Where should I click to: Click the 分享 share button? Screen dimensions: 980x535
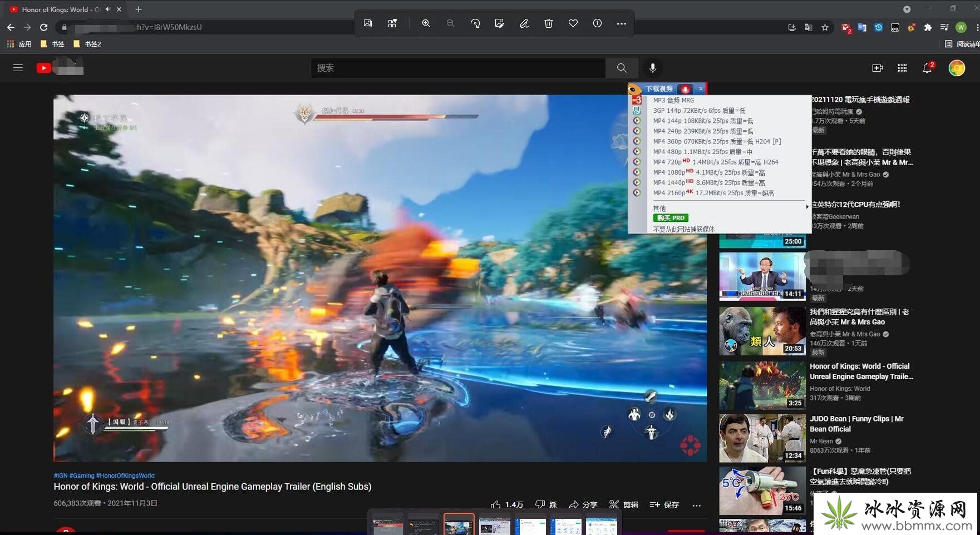(x=583, y=504)
